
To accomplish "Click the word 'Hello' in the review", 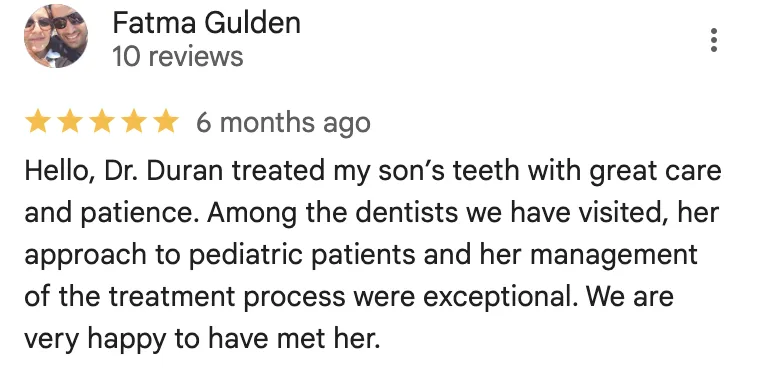I will (57, 171).
